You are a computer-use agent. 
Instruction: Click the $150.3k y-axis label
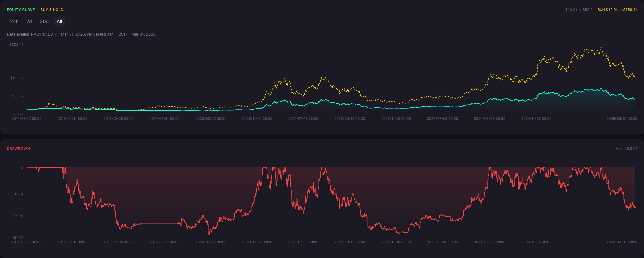17,78
